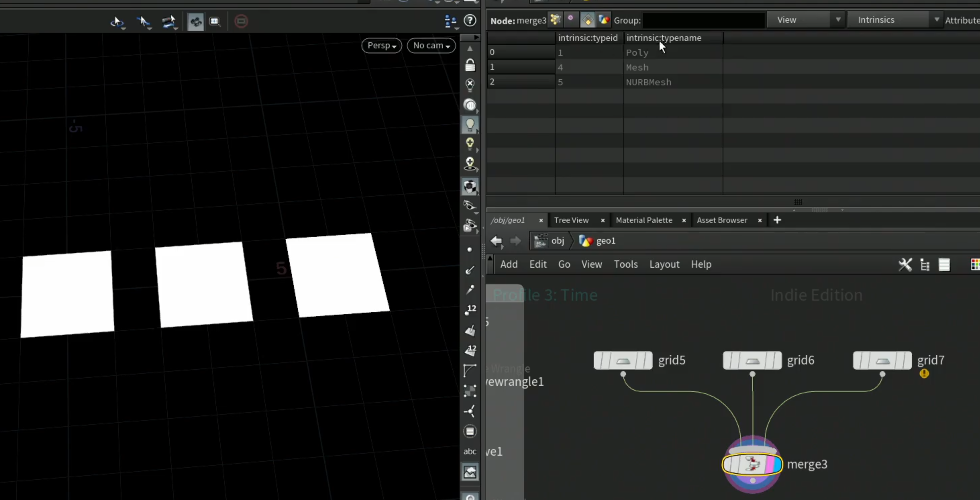Open network editor wrench tools icon

905,264
